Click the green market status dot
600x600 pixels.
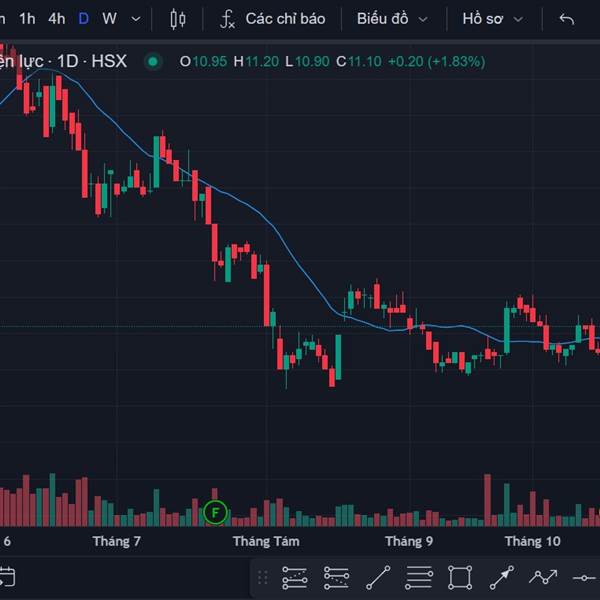[153, 62]
